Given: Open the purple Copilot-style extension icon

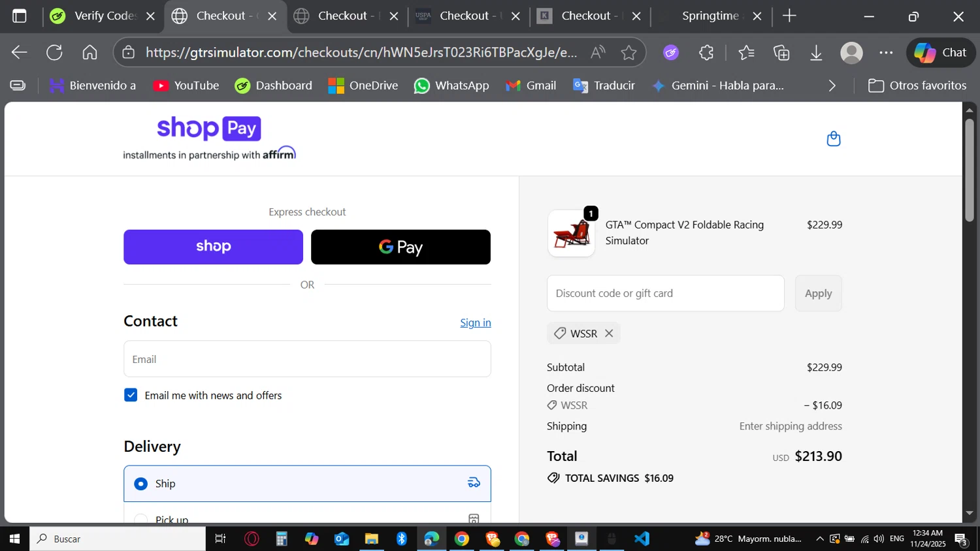Looking at the screenshot, I should pos(671,52).
